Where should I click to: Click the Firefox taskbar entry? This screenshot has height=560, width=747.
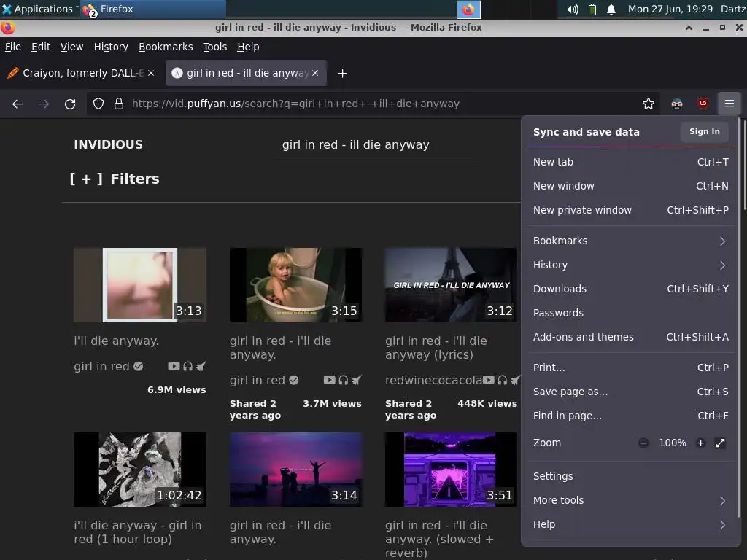click(152, 9)
